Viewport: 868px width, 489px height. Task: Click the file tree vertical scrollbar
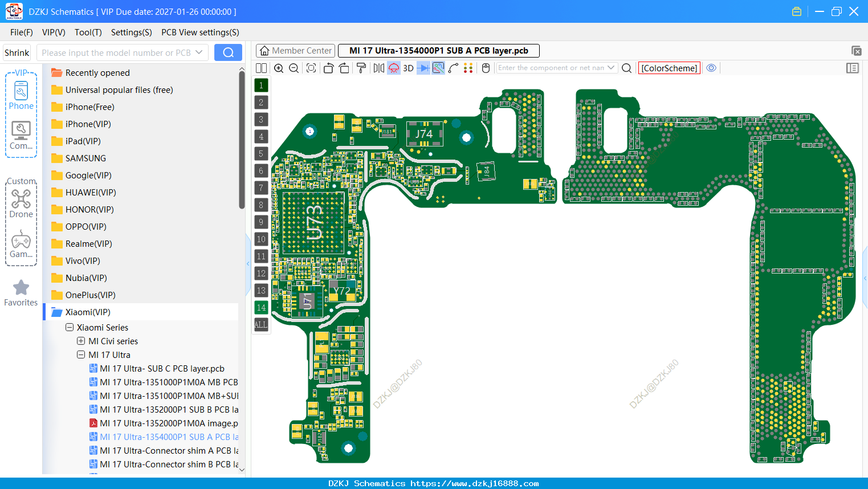[x=242, y=140]
